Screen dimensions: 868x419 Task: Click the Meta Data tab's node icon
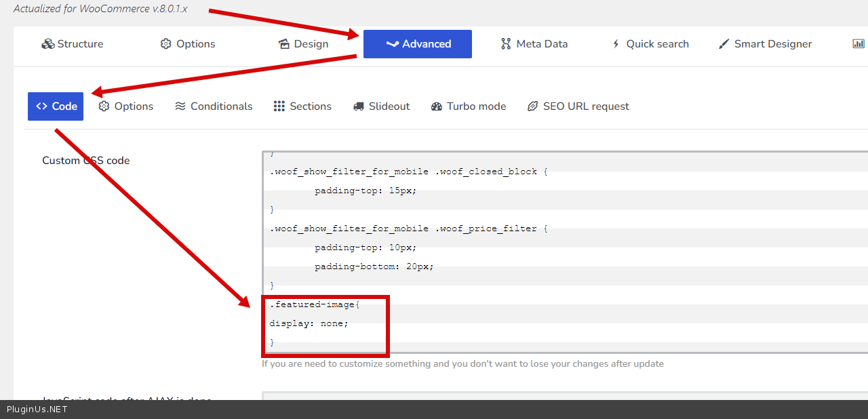[506, 44]
